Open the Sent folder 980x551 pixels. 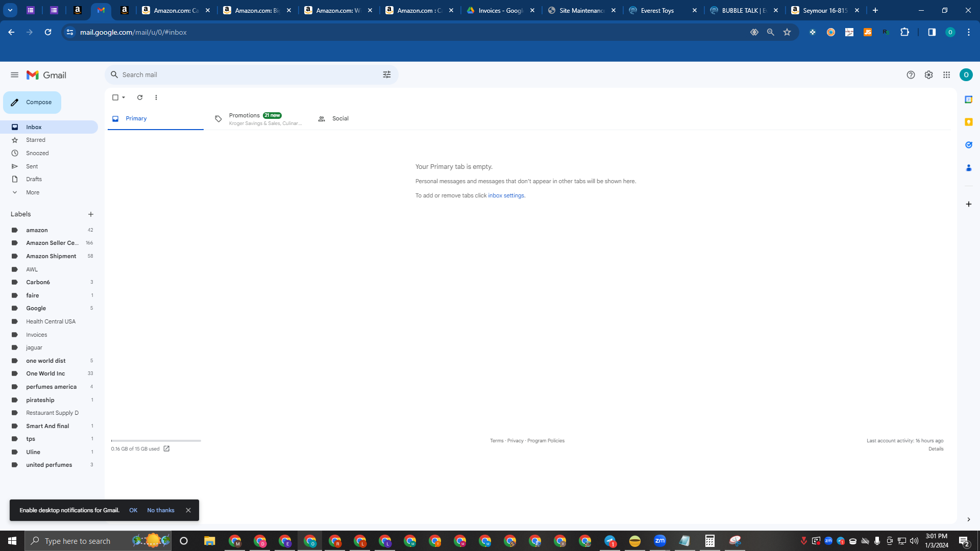click(x=49, y=166)
